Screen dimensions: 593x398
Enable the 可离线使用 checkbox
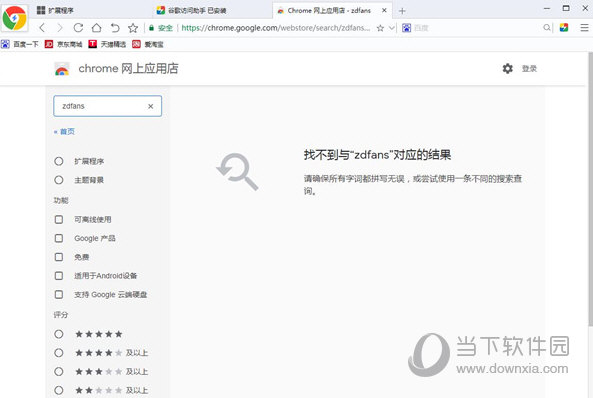[59, 219]
